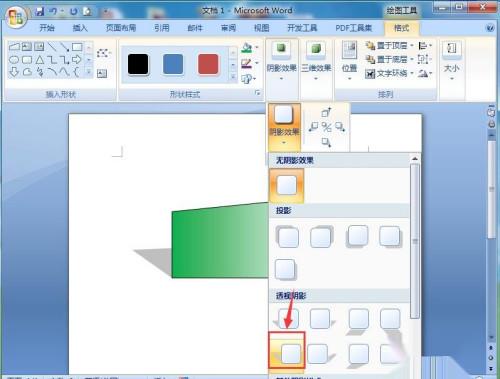The width and height of the screenshot is (500, 379).
Task: Select highlighted 透视阴影 style in red box
Action: click(x=287, y=350)
